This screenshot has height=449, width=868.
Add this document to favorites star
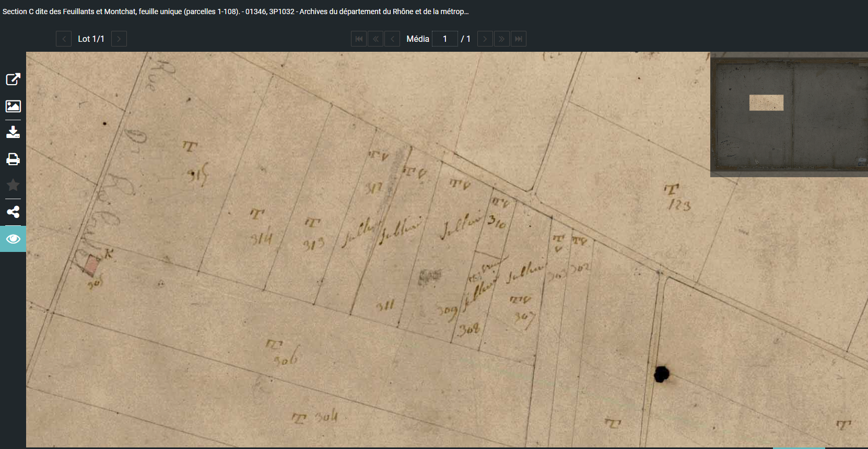click(x=13, y=185)
